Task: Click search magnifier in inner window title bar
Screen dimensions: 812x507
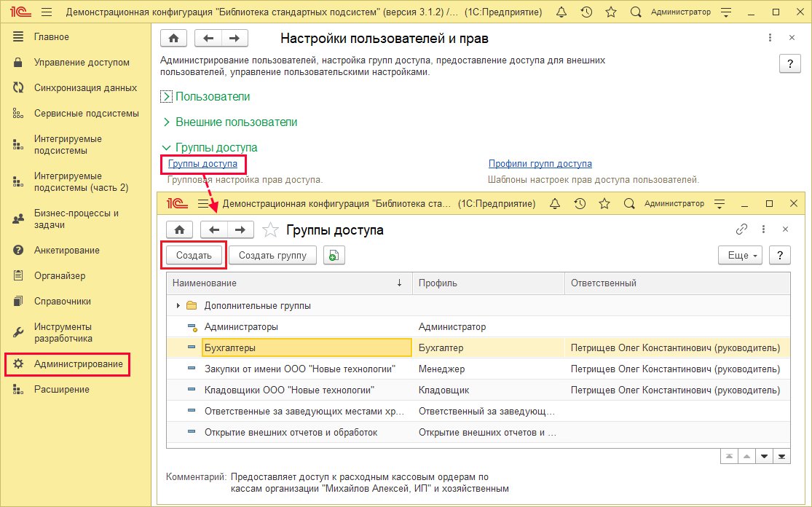Action: (629, 204)
